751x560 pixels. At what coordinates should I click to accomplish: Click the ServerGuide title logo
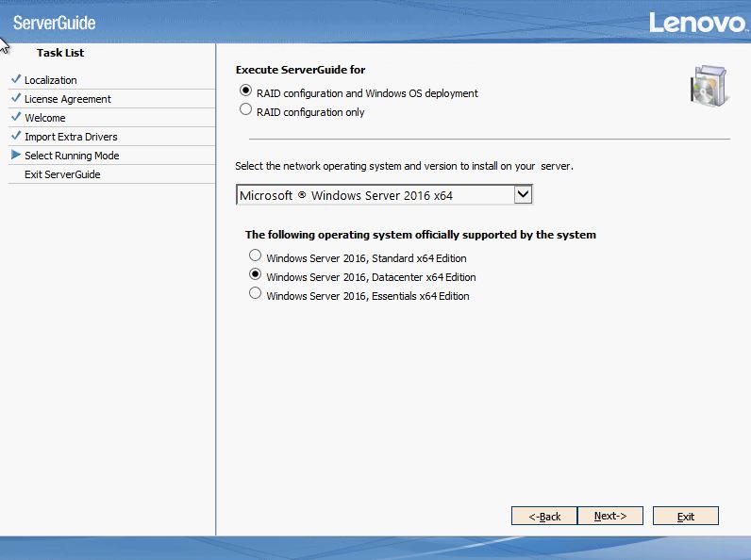(x=54, y=23)
